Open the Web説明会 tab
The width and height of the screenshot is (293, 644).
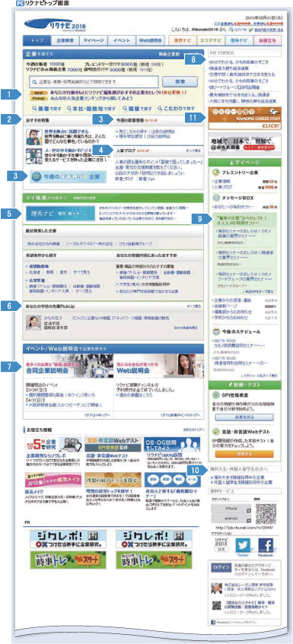(150, 40)
